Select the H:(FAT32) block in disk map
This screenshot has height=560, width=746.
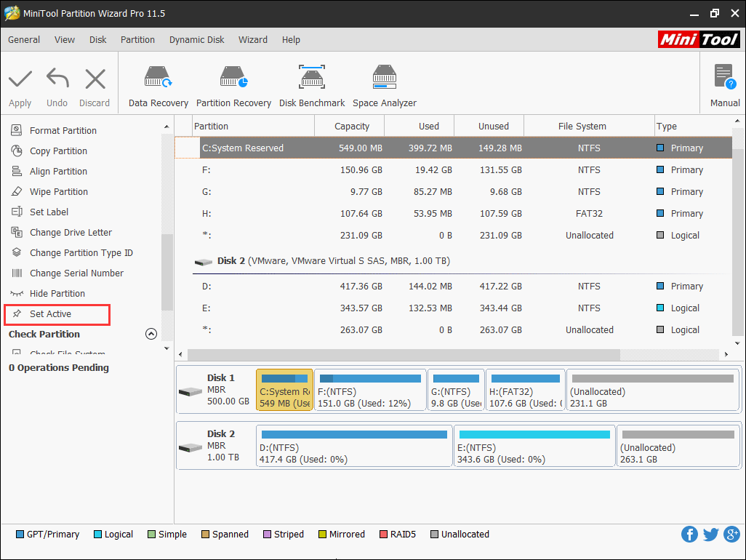click(x=525, y=391)
